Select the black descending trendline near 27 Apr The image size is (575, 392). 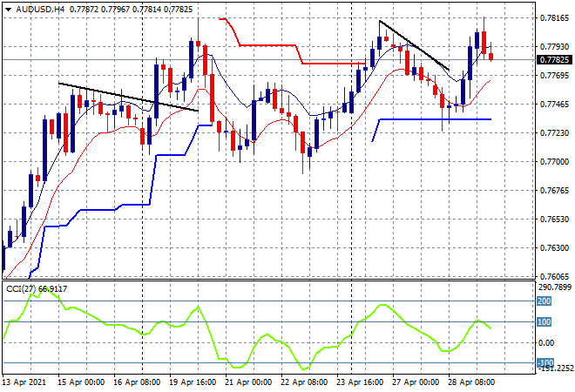click(415, 45)
